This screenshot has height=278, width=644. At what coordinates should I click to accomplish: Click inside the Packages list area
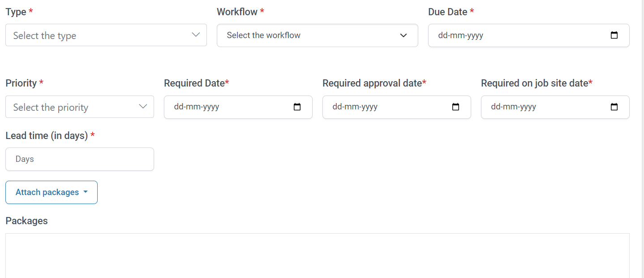coord(317,256)
